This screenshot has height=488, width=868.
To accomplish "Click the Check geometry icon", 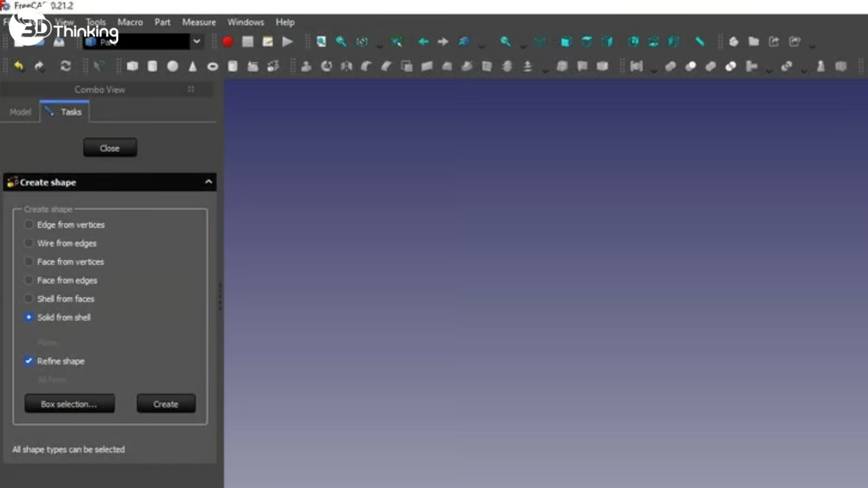I will tap(821, 66).
